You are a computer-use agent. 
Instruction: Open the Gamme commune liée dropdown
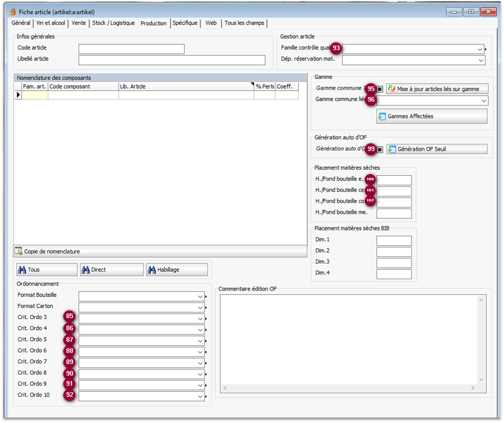484,101
